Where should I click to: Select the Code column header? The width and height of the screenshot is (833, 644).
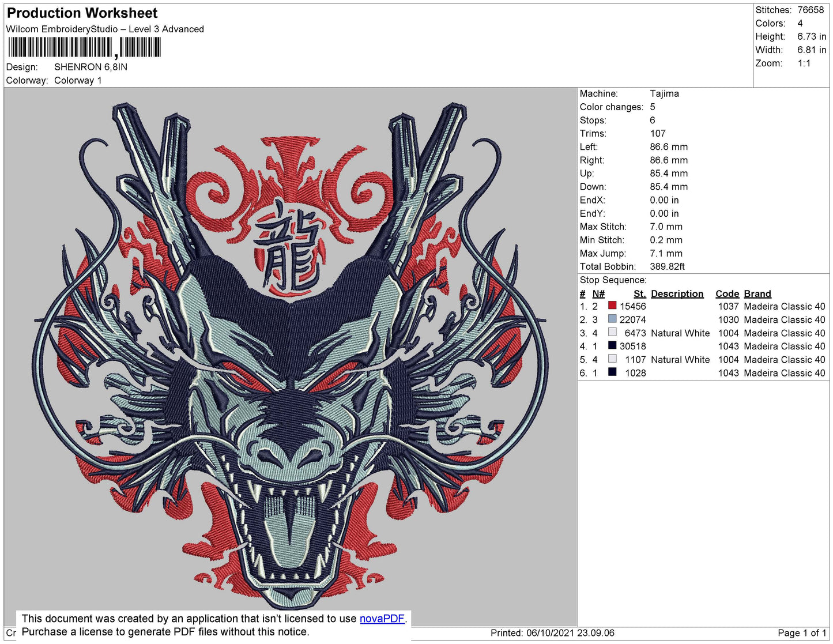[x=727, y=293]
